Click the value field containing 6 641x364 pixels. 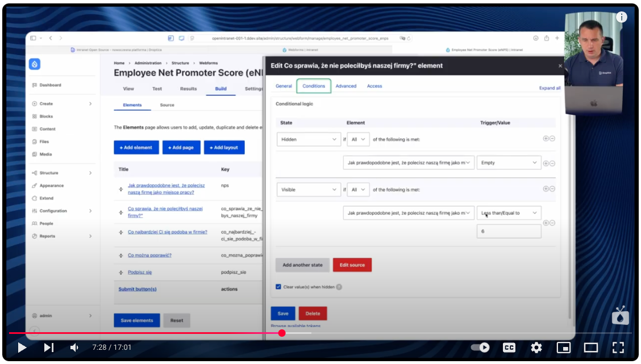(509, 231)
